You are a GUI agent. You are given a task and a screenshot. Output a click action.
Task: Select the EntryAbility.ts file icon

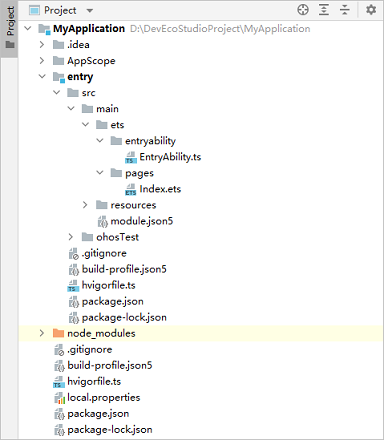(131, 157)
